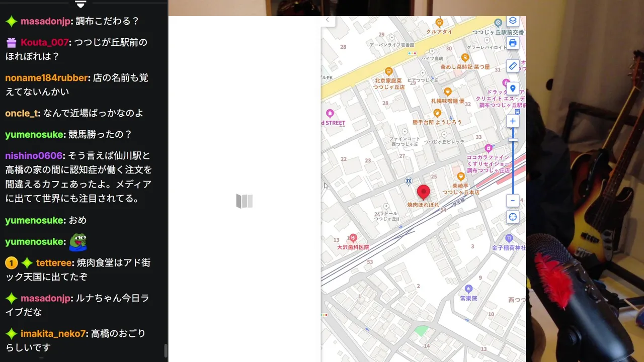Click username oncle_t in chat
644x362 pixels.
point(22,113)
